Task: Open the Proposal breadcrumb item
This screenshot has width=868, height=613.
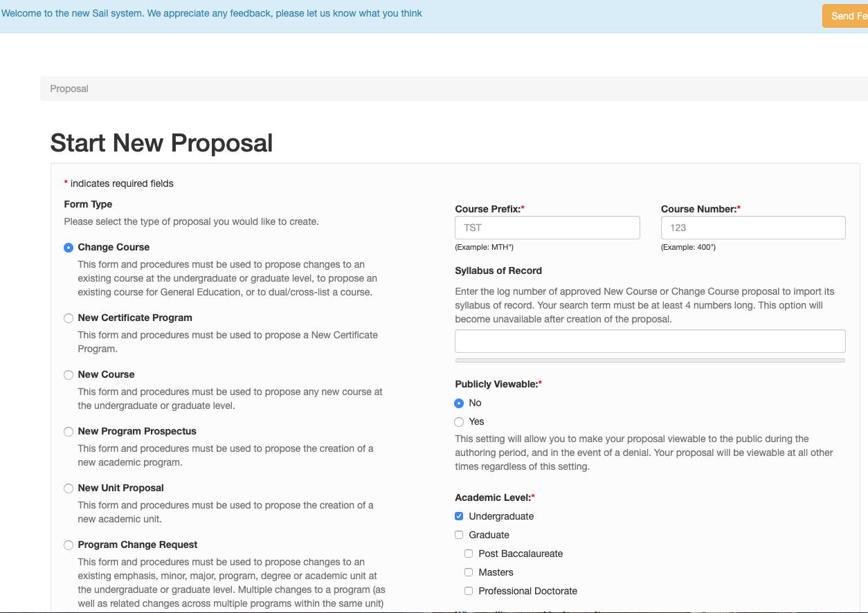Action: point(69,89)
